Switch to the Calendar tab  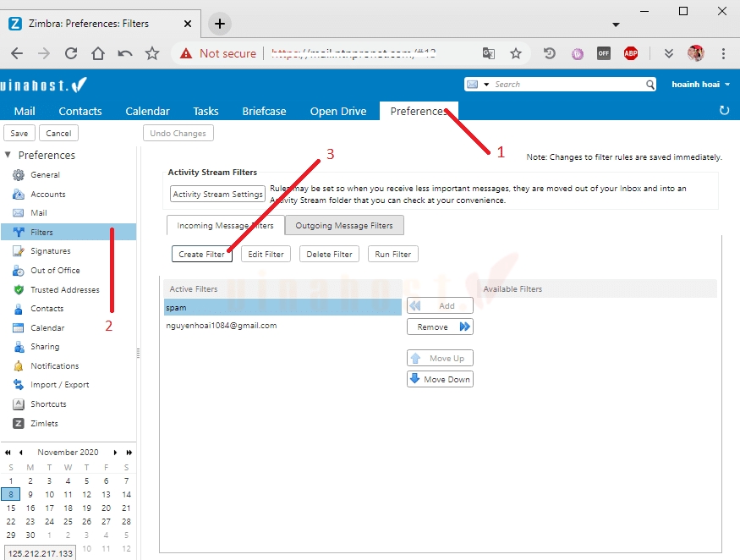(x=147, y=111)
